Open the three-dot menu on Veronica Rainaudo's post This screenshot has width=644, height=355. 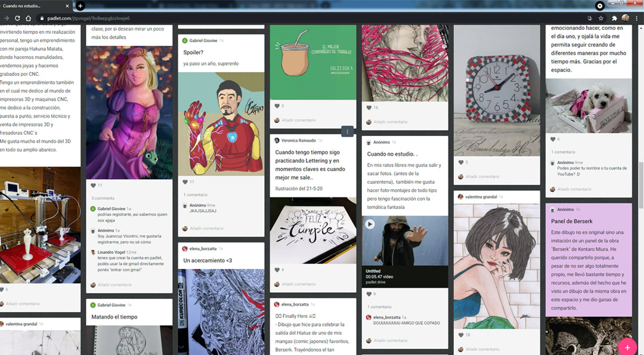click(x=348, y=131)
